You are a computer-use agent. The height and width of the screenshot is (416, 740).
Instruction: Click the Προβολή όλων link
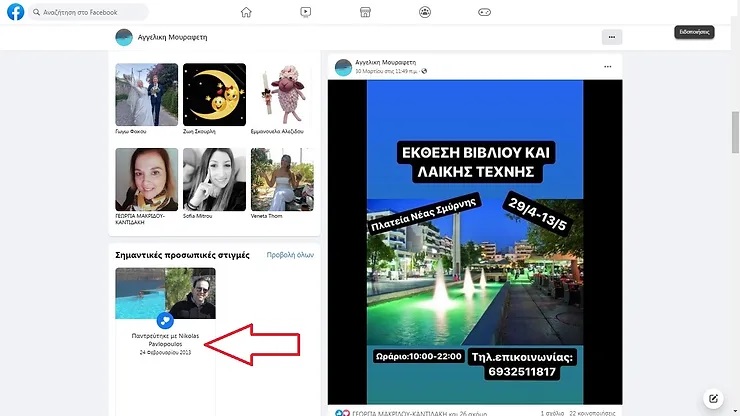[290, 255]
